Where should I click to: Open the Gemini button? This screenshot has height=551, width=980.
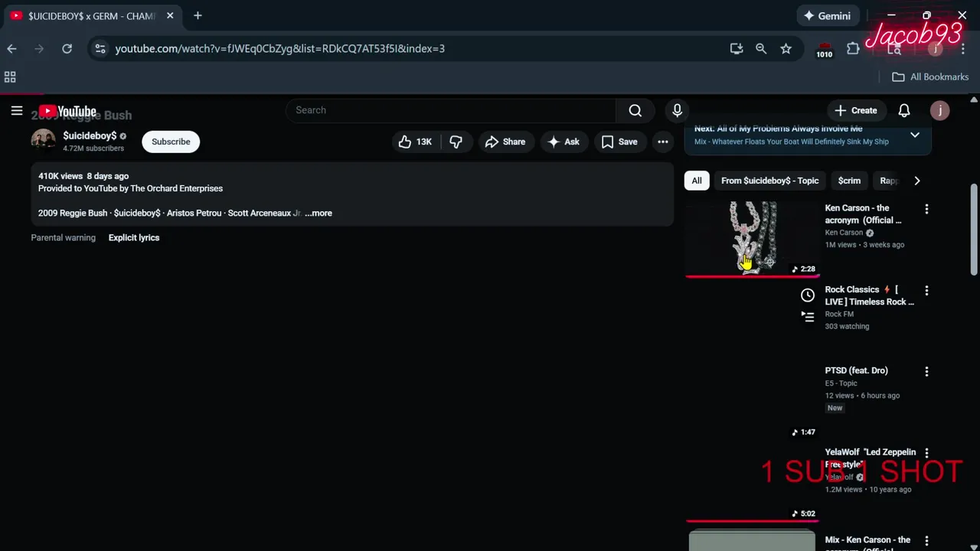[827, 15]
